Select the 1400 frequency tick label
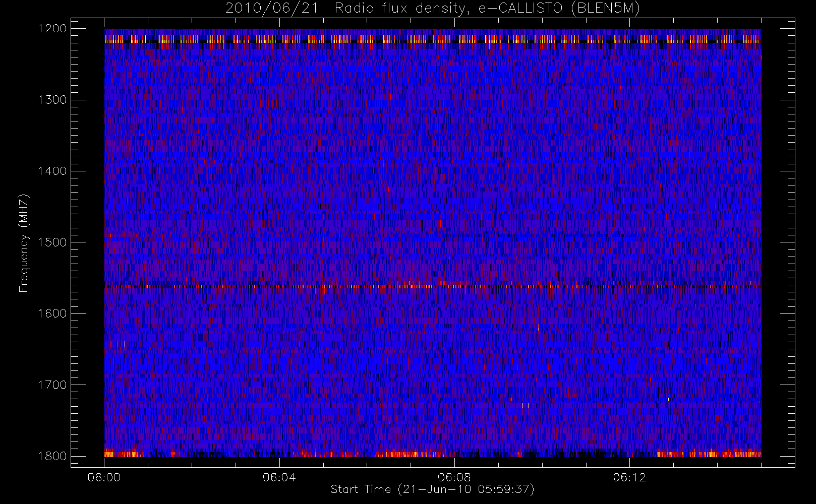The width and height of the screenshot is (816, 504). pyautogui.click(x=52, y=171)
